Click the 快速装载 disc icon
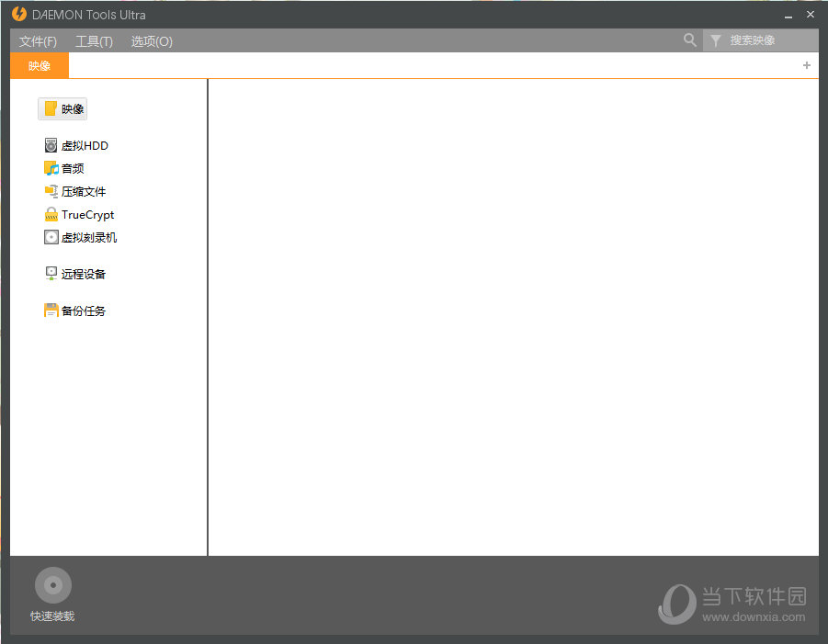 (x=52, y=585)
